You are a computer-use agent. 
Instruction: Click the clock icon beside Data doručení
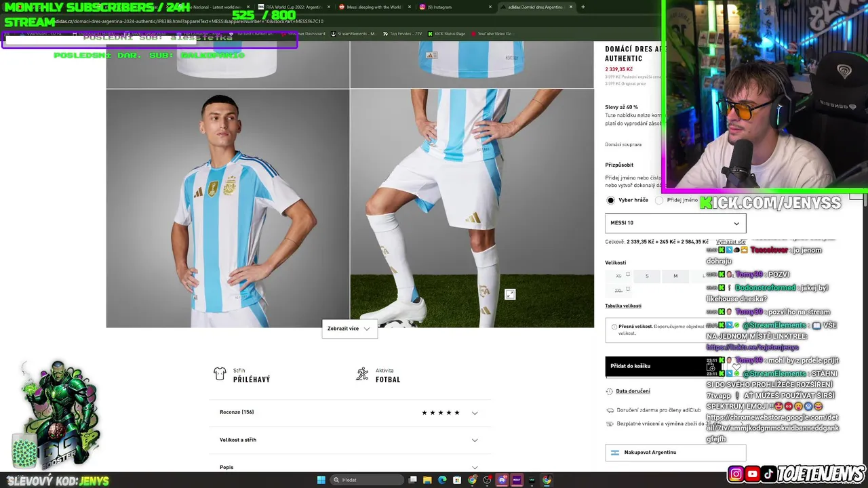coord(610,391)
